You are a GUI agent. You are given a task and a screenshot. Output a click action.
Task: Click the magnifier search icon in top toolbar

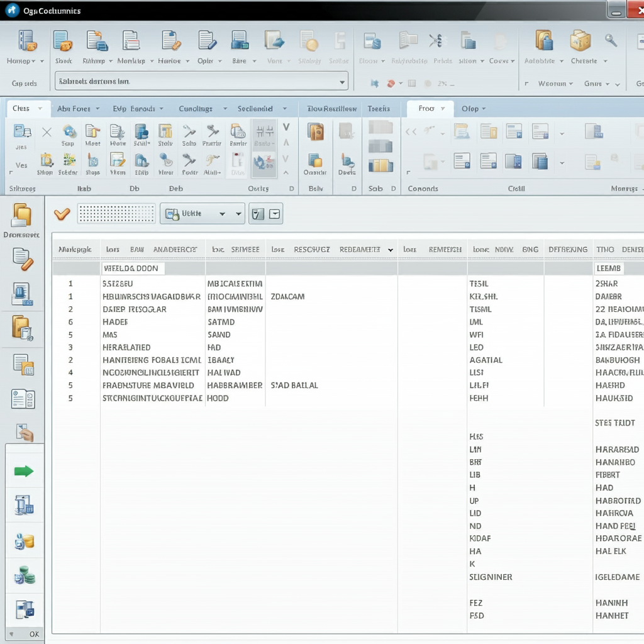point(611,40)
